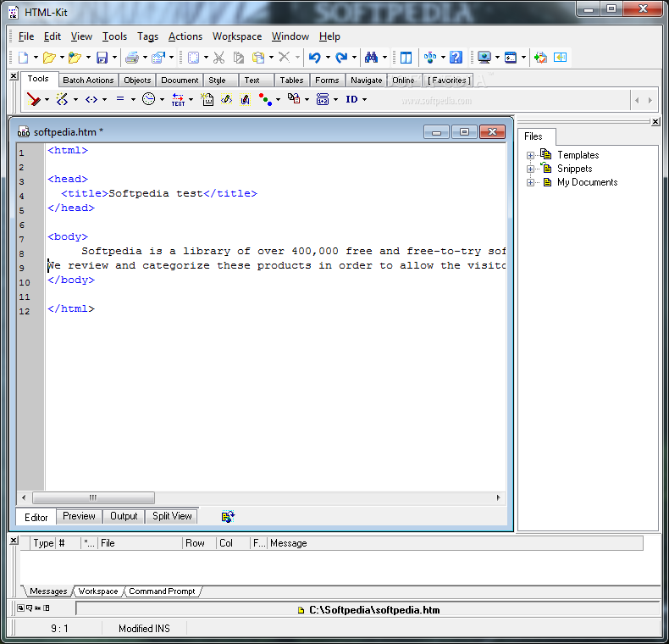Open dropdown arrow next to ID tool
This screenshot has height=644, width=669.
(364, 99)
